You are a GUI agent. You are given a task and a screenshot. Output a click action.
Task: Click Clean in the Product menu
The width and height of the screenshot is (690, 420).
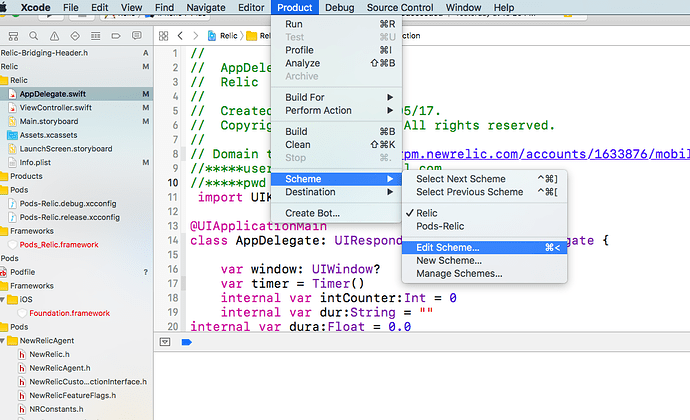(336, 145)
